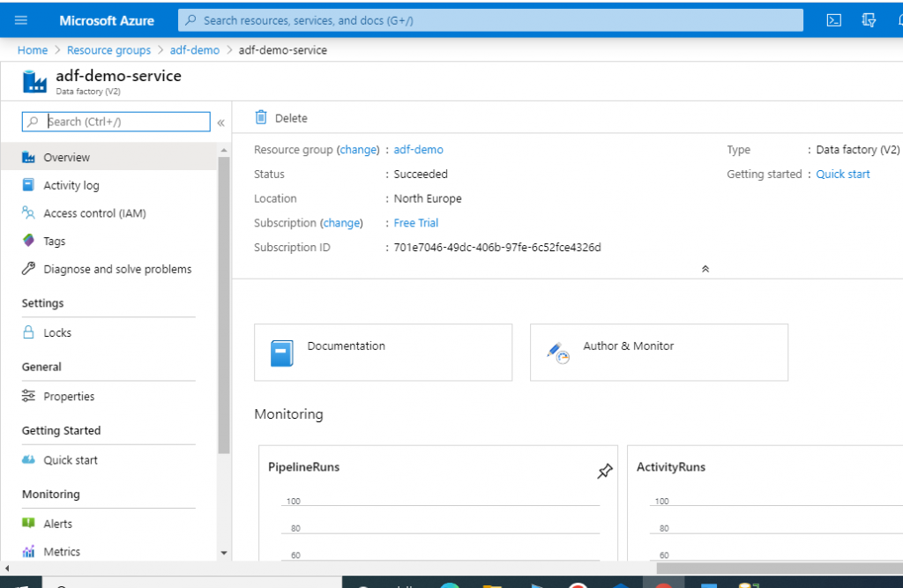The width and height of the screenshot is (903, 588).
Task: Click the Data factory (V2) type value
Action: pyautogui.click(x=857, y=150)
